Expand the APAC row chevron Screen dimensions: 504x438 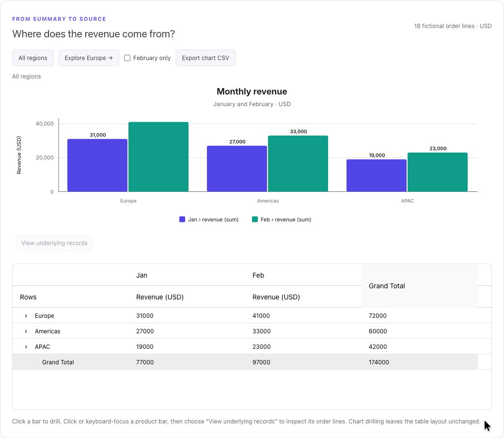point(26,347)
